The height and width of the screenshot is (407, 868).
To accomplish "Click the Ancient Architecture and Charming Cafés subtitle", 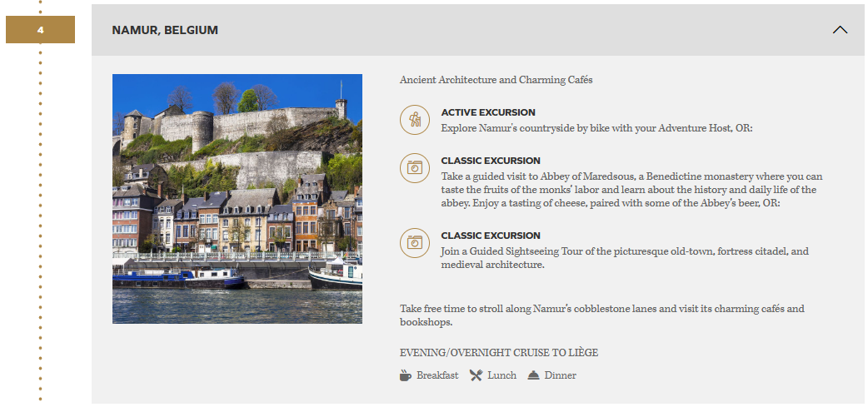I will pyautogui.click(x=496, y=80).
